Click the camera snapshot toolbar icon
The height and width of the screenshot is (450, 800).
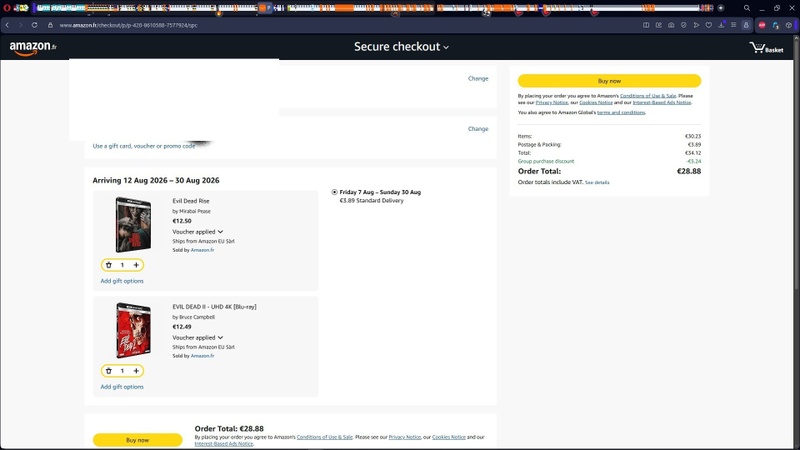coord(671,25)
